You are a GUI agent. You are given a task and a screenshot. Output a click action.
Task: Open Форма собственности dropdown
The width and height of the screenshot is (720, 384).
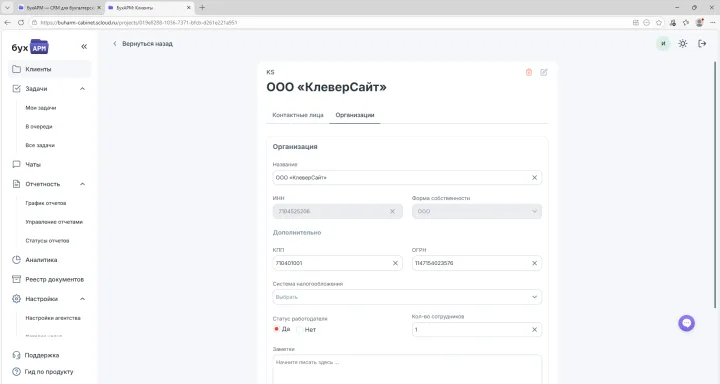click(477, 211)
